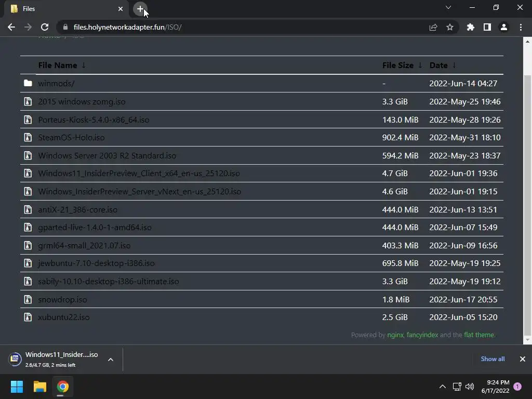Viewport: 532px width, 399px height.
Task: Close the downloads bar
Action: point(523,359)
